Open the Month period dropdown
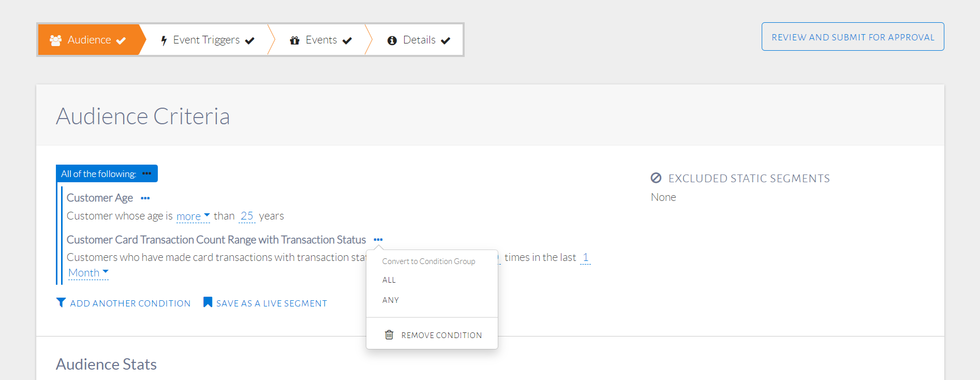The width and height of the screenshot is (980, 380). (88, 273)
